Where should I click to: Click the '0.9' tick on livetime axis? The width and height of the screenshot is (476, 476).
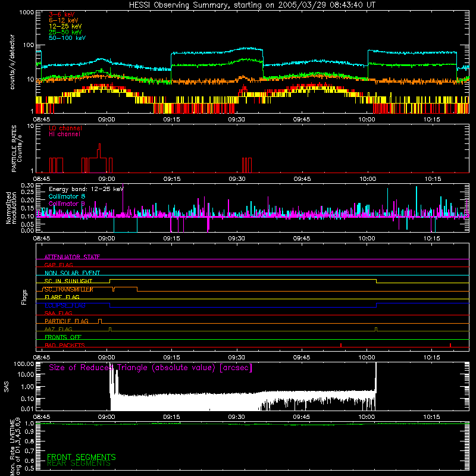click(x=30, y=431)
